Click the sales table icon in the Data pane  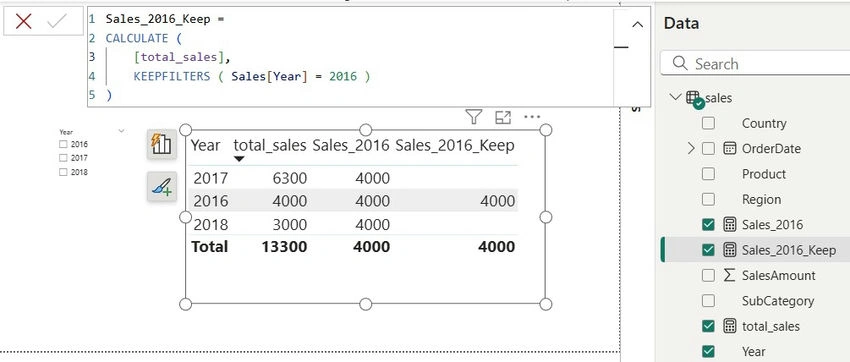tap(694, 98)
